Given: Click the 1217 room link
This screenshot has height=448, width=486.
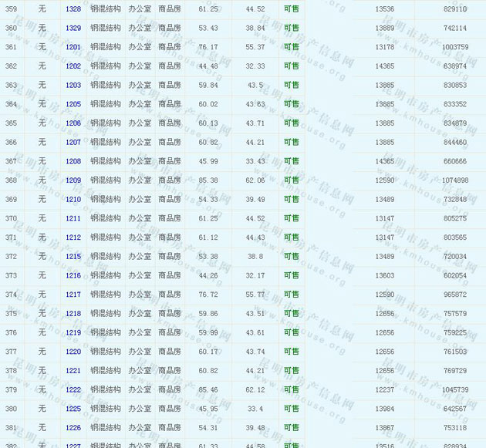Looking at the screenshot, I should (73, 295).
